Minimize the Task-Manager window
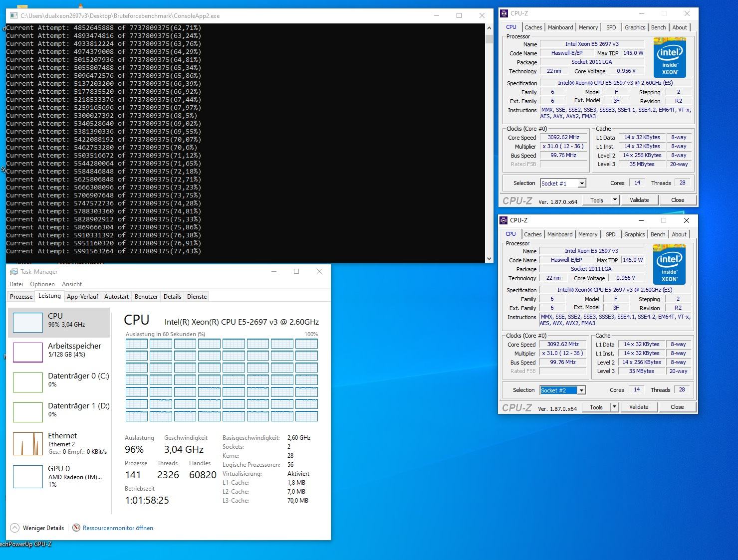The image size is (738, 560). [274, 271]
